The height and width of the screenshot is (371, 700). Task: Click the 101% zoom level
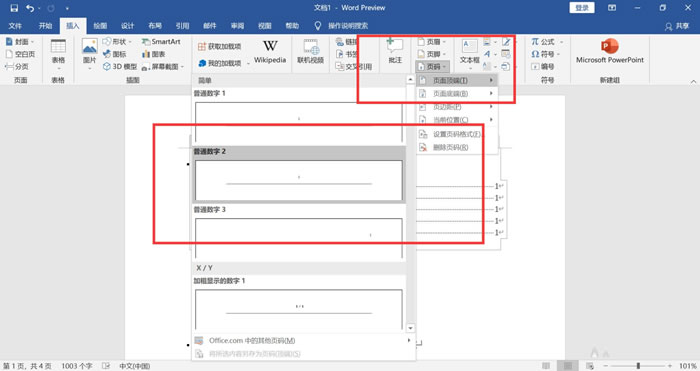tap(688, 366)
